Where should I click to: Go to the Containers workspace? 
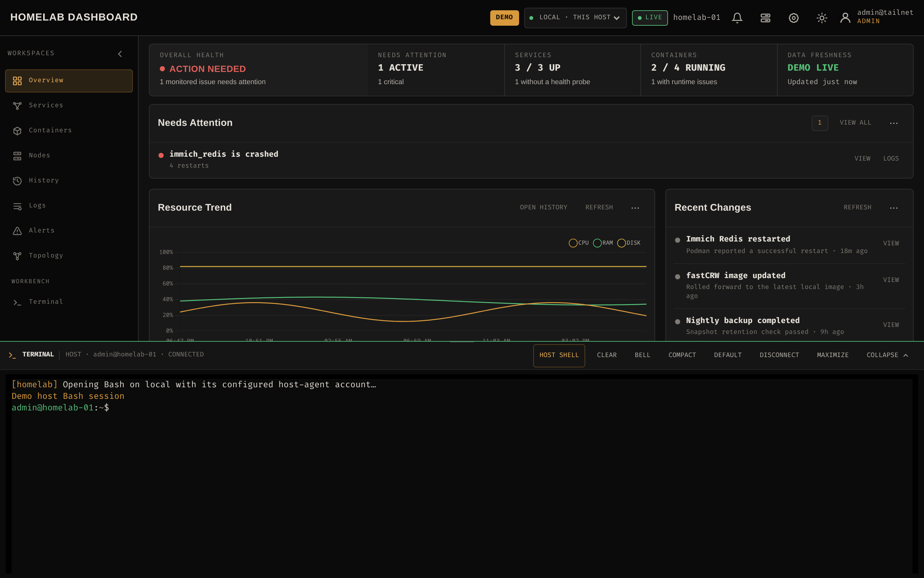click(69, 131)
